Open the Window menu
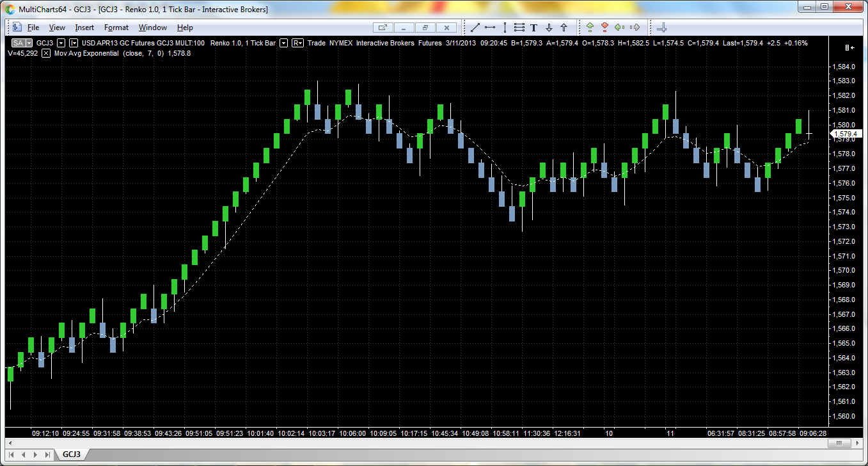The width and height of the screenshot is (868, 466). pyautogui.click(x=153, y=28)
